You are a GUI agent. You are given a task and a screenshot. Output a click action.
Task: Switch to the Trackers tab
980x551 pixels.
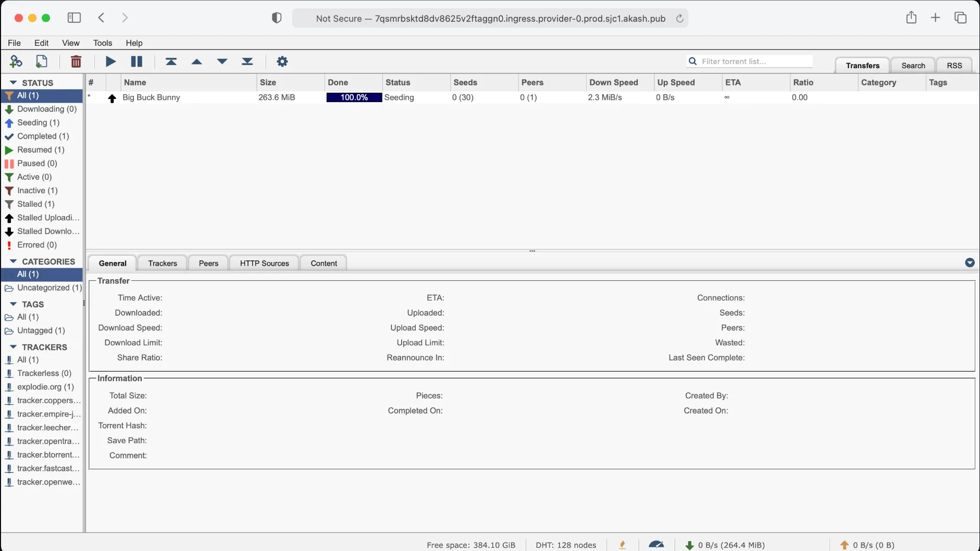click(x=163, y=263)
